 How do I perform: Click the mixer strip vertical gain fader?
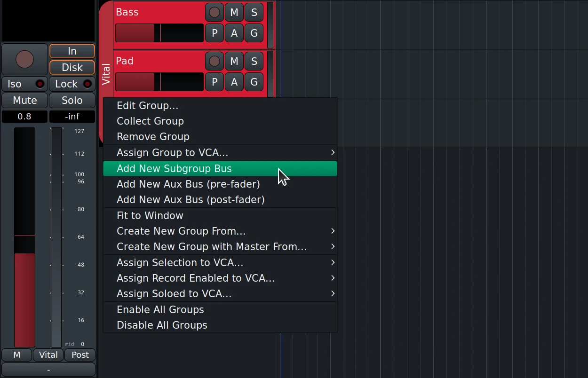[24, 237]
